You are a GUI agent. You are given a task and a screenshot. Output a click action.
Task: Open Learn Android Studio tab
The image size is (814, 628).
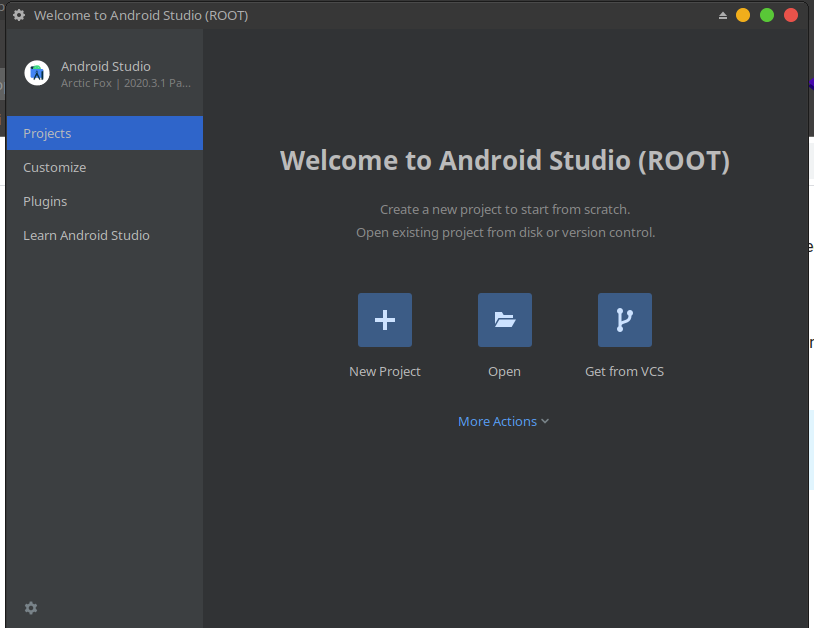click(x=105, y=235)
